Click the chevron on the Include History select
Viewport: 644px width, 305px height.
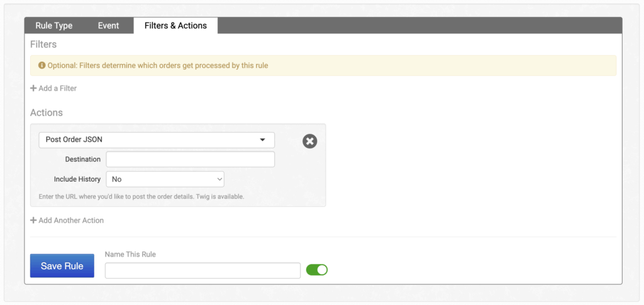(219, 179)
